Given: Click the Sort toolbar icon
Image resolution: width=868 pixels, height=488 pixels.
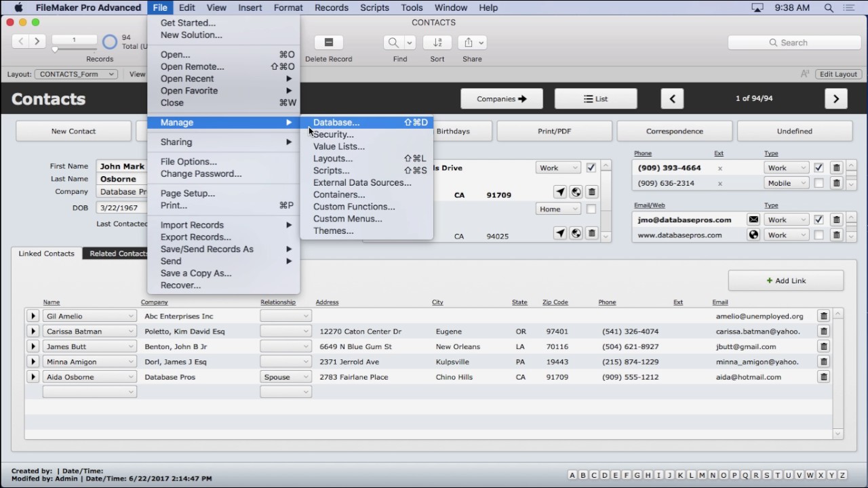Looking at the screenshot, I should pyautogui.click(x=437, y=42).
